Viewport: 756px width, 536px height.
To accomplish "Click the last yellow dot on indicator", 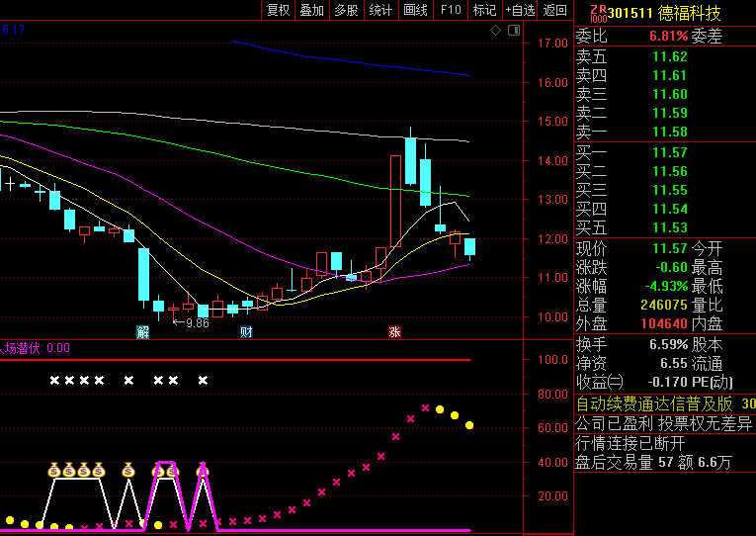I will click(x=469, y=425).
